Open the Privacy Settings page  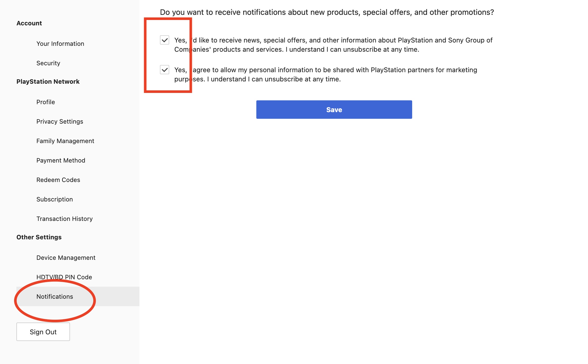(60, 122)
